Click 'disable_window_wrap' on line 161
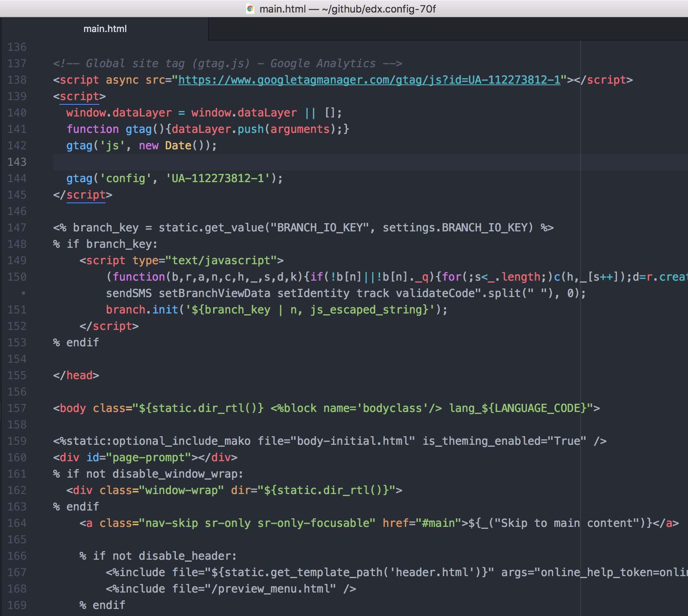 point(175,474)
